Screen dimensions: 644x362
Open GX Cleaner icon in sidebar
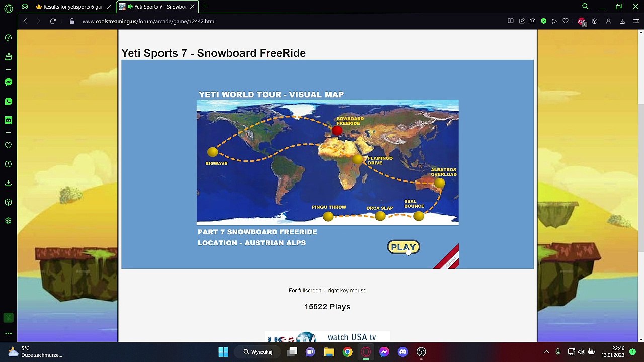8,57
